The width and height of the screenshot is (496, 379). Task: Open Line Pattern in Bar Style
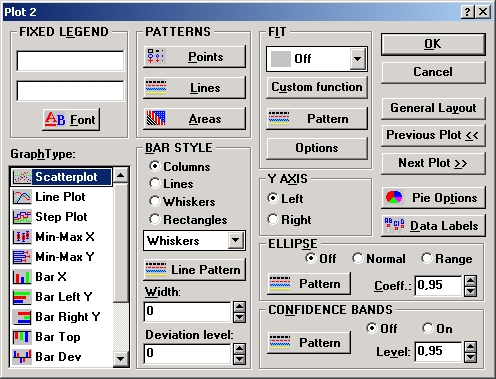pos(195,269)
